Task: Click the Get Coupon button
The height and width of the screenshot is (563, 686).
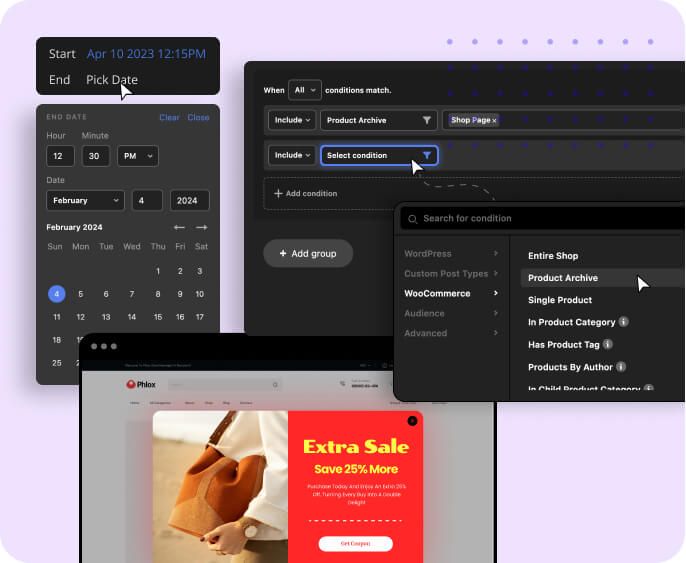Action: 356,544
